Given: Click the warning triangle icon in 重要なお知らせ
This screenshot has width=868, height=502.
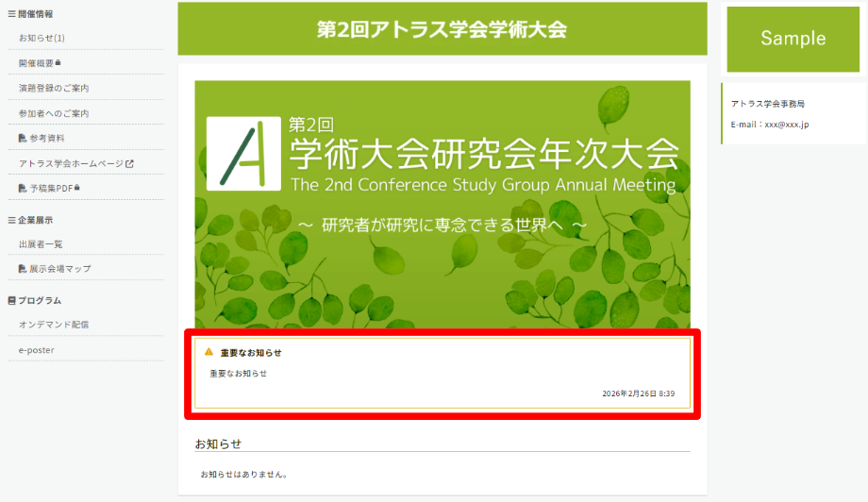Looking at the screenshot, I should click(x=209, y=351).
